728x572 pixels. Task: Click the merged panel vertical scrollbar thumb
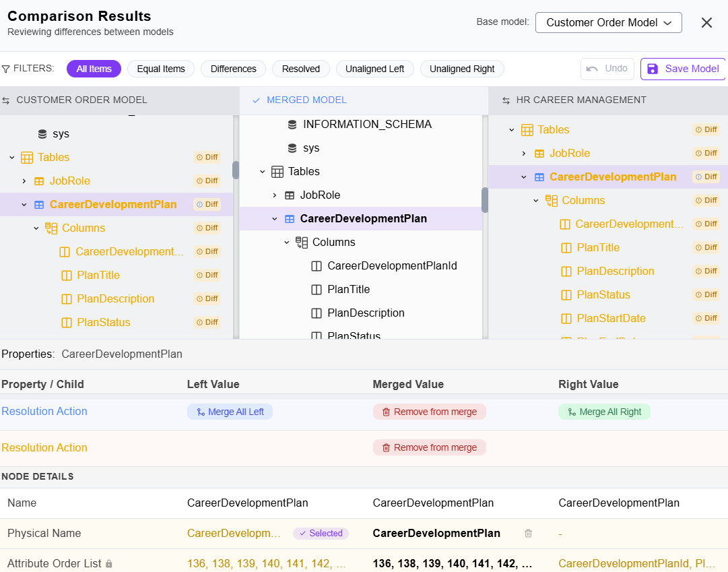point(485,200)
